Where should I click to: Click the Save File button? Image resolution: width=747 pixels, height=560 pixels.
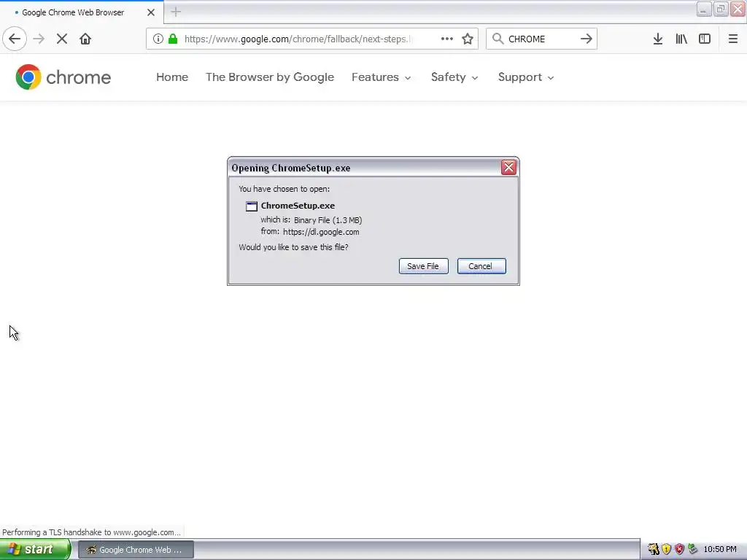point(424,266)
